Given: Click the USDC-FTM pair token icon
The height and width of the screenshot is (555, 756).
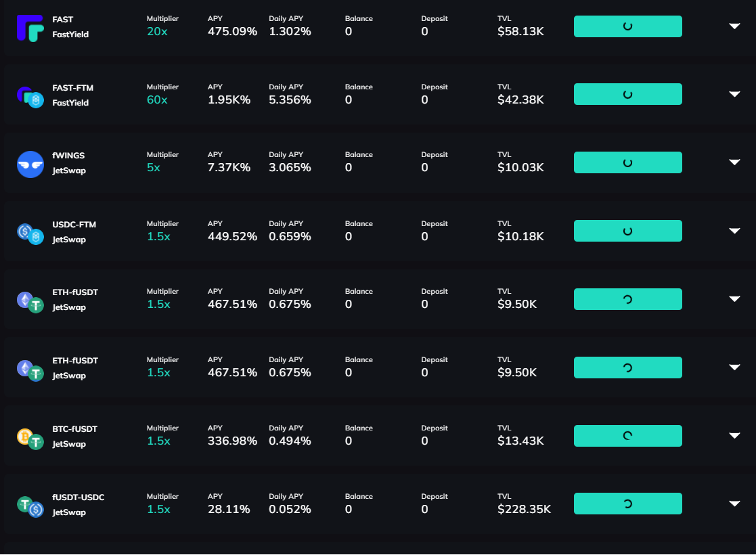Looking at the screenshot, I should point(30,234).
